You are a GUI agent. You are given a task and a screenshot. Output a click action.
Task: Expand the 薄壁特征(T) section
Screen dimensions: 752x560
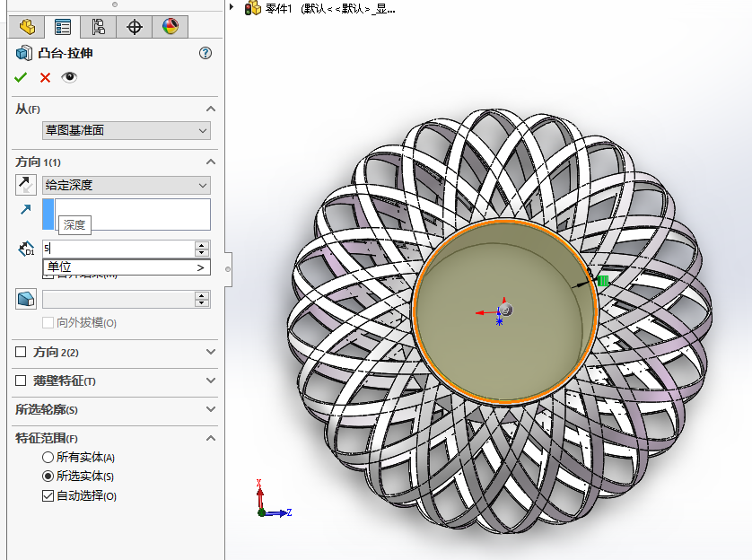[211, 381]
